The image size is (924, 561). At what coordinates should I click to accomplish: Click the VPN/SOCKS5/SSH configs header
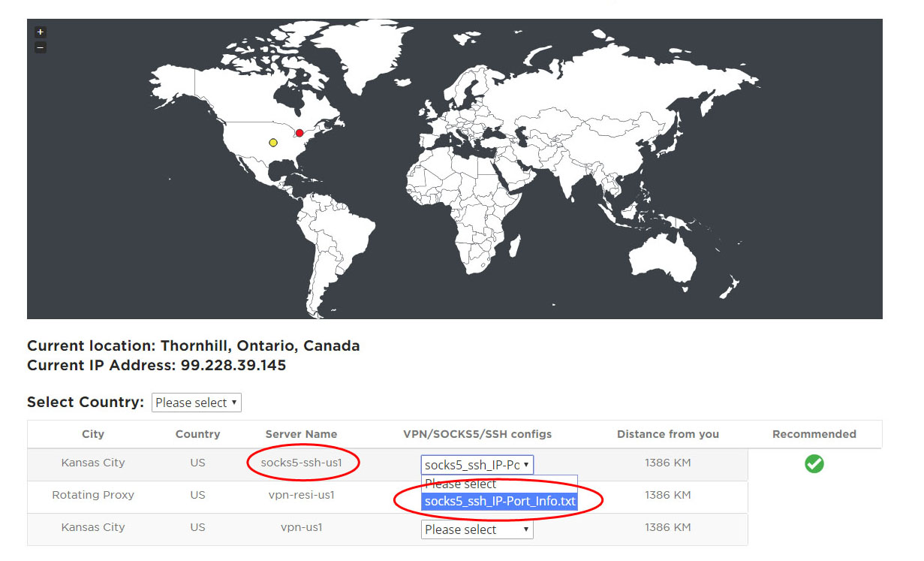(x=477, y=434)
